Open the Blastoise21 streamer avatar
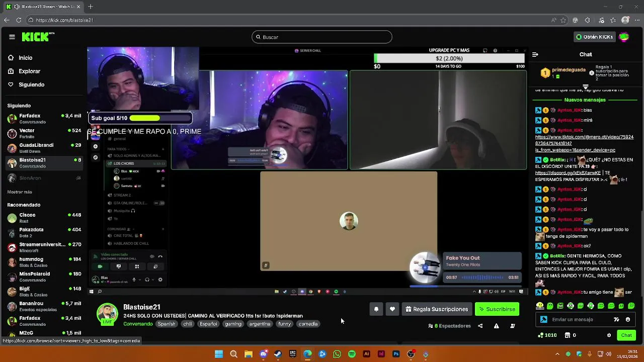The width and height of the screenshot is (644, 362). pyautogui.click(x=107, y=314)
